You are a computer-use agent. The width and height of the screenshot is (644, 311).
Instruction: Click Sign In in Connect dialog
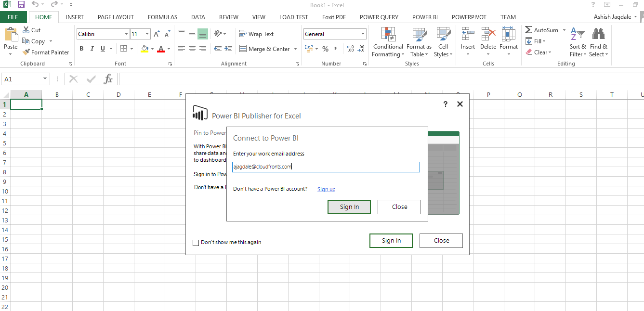pos(349,207)
